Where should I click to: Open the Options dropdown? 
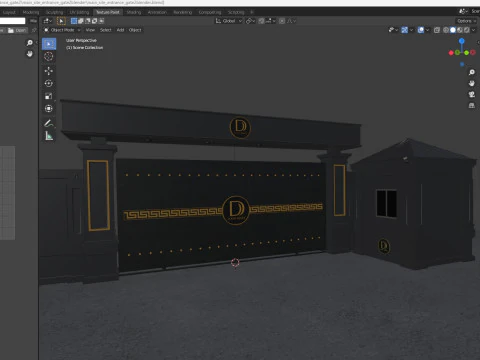[x=466, y=21]
